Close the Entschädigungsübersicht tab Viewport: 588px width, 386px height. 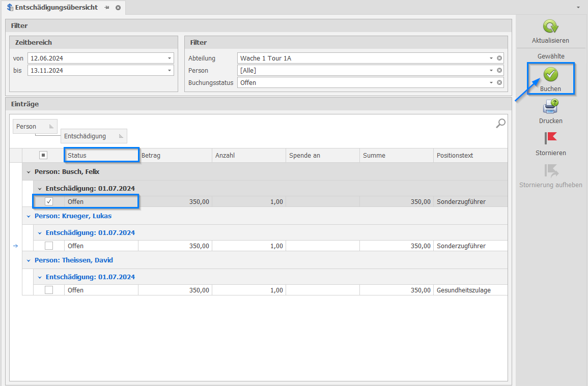(x=118, y=8)
